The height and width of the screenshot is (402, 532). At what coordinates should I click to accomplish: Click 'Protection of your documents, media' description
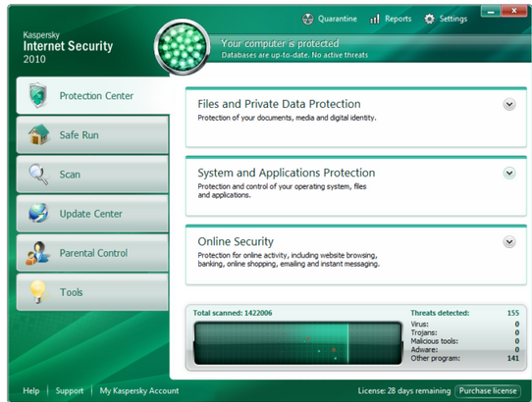287,118
